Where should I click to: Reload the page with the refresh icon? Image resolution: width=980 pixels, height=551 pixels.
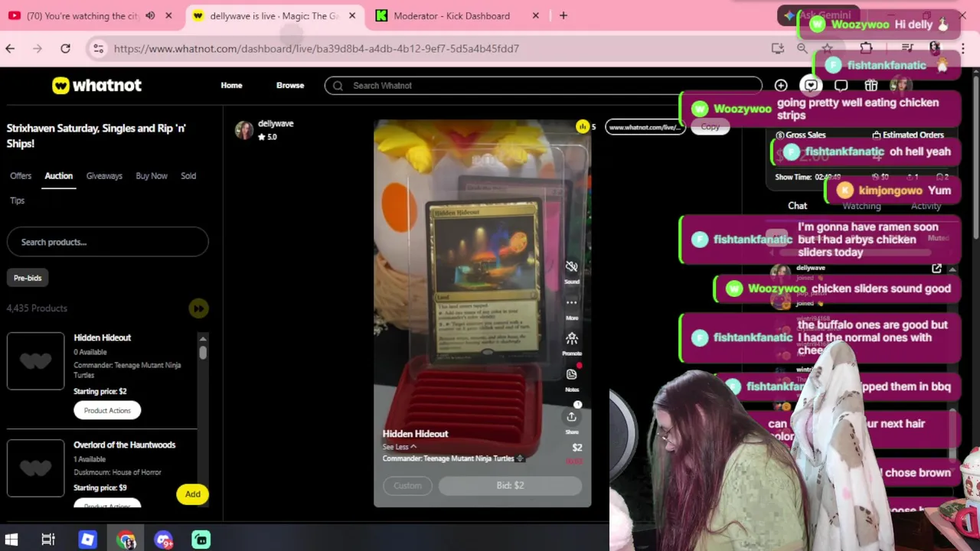tap(65, 48)
